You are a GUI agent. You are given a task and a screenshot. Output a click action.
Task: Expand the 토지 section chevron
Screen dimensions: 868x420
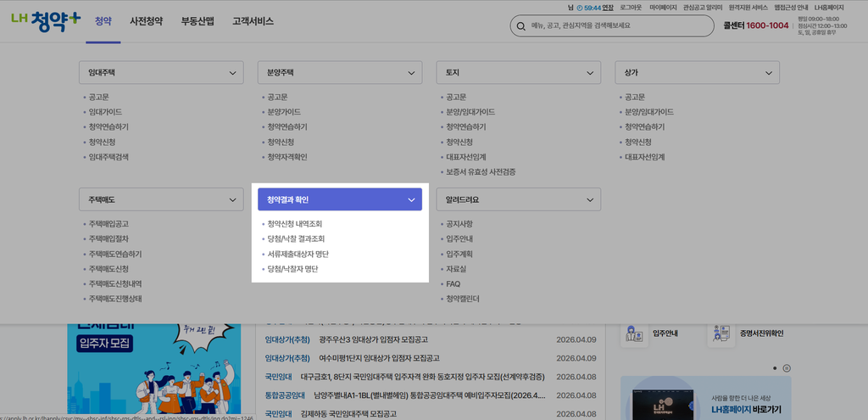coord(590,73)
